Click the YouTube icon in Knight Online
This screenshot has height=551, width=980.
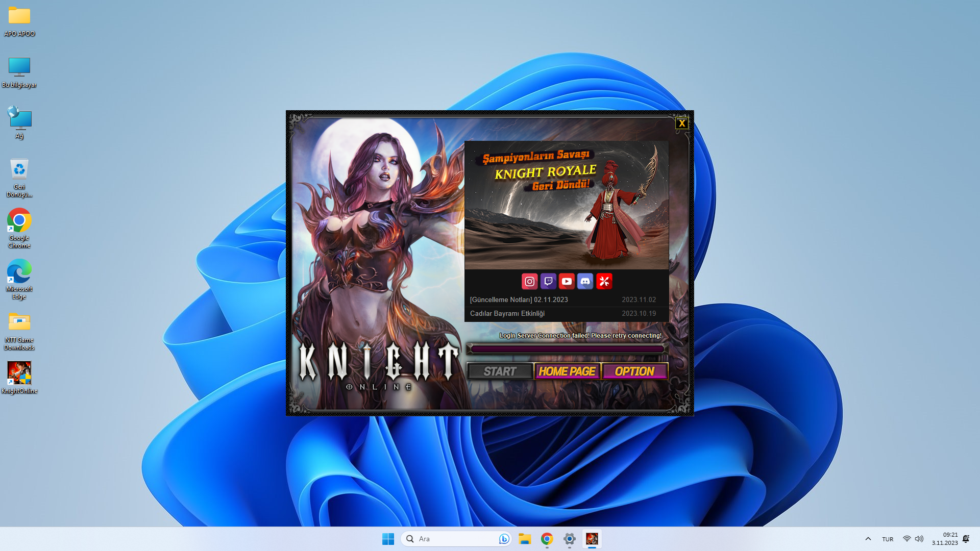[x=567, y=281]
